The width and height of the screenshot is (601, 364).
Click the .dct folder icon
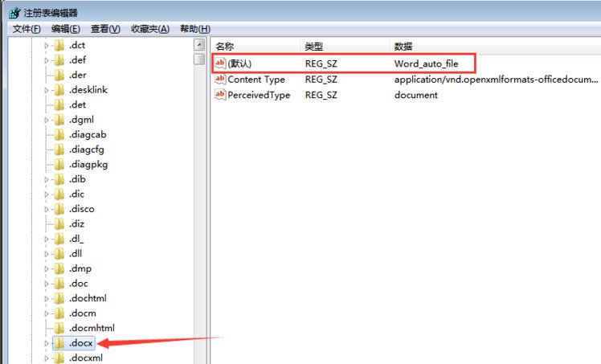pyautogui.click(x=59, y=46)
